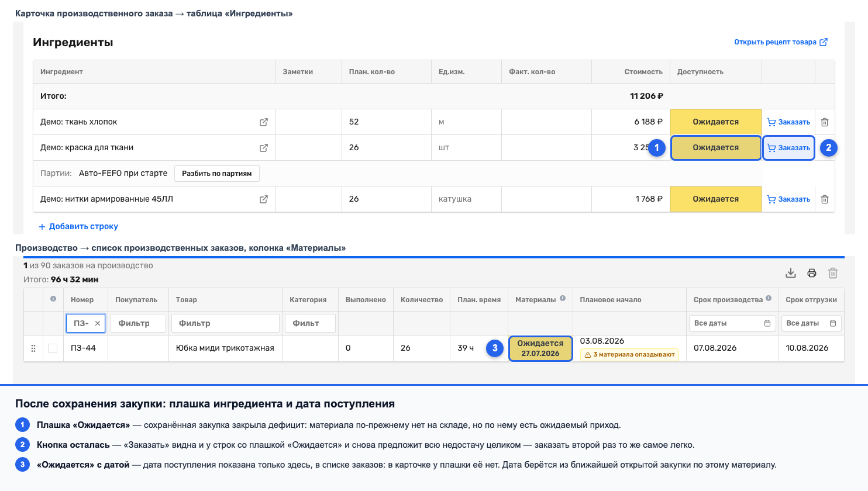Image resolution: width=868 pixels, height=491 pixels.
Task: Open external link for Демо: ткань хлопок
Action: tap(264, 122)
